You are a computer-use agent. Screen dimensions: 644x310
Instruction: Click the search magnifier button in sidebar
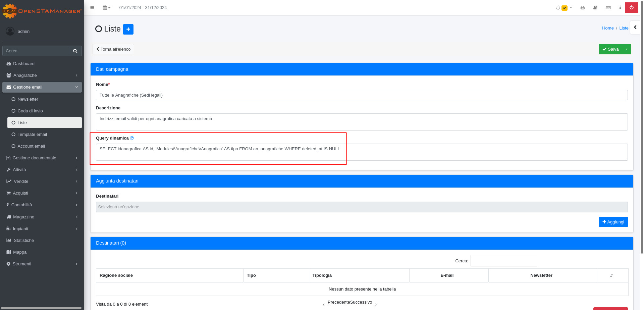75,51
